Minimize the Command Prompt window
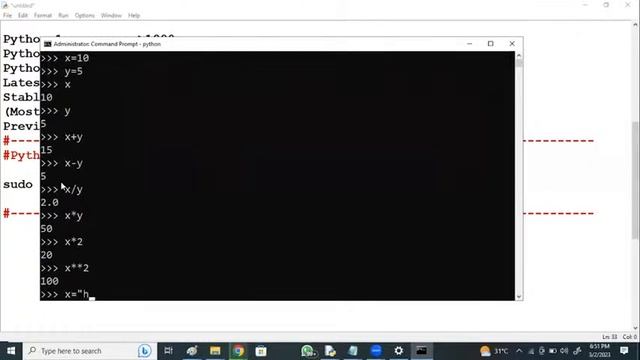 [469, 44]
